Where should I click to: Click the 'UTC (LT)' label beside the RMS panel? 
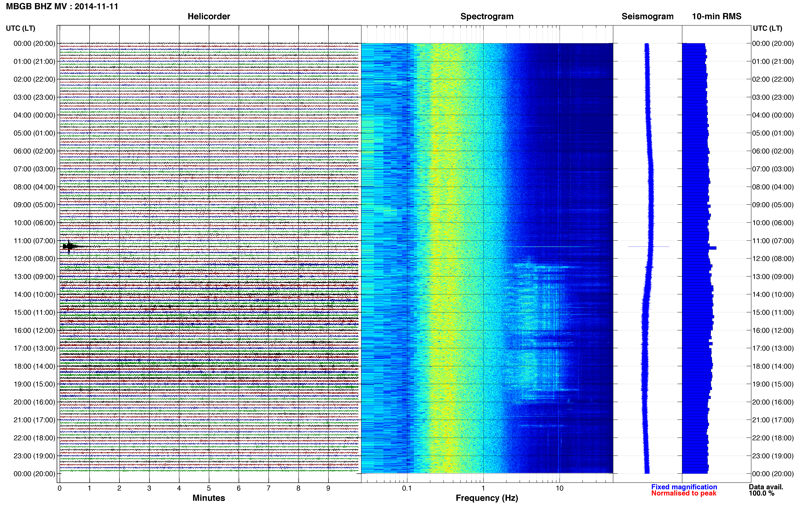click(767, 28)
